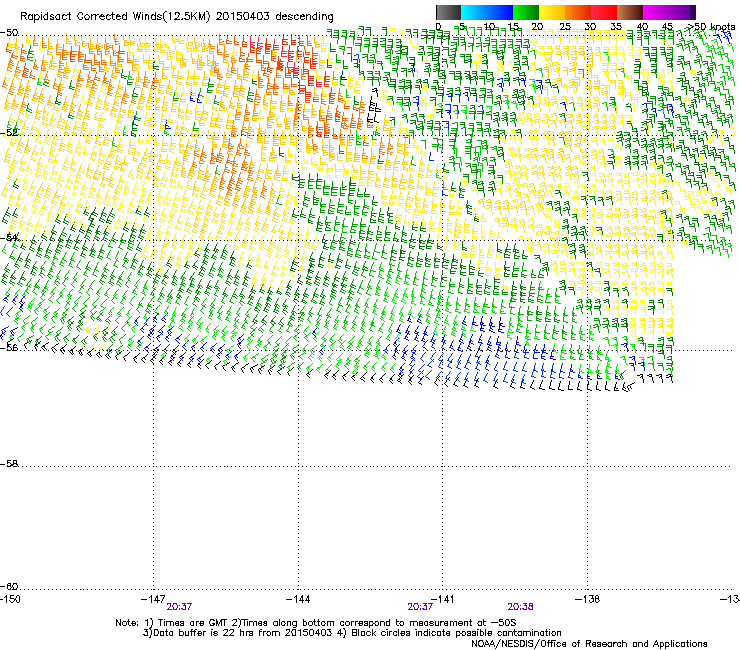Click the legend label '25'
Screen dimensions: 740x650
(x=564, y=27)
